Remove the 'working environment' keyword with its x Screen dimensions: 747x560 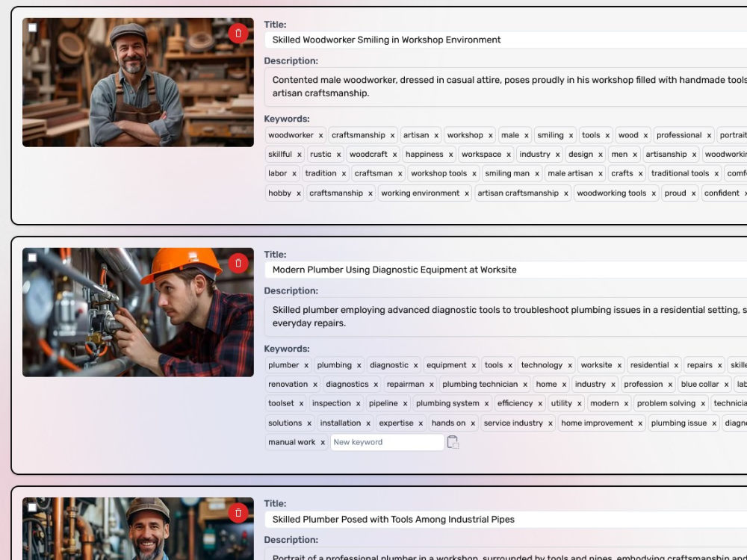[467, 193]
